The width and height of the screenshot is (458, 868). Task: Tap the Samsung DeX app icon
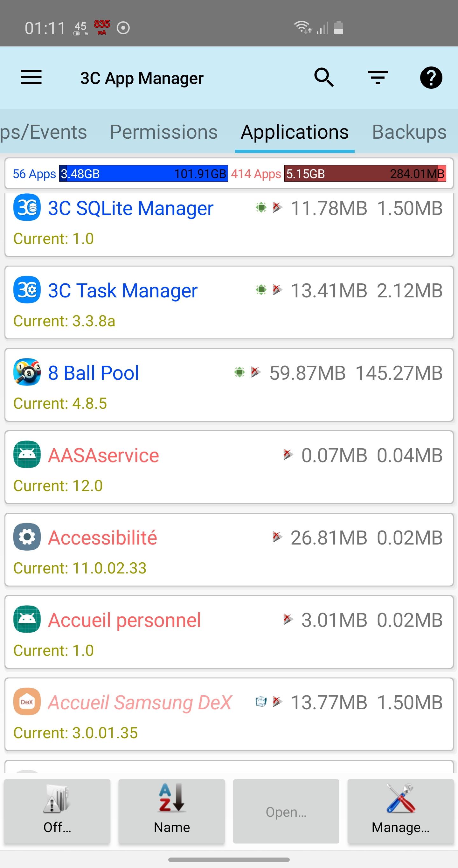pyautogui.click(x=27, y=702)
